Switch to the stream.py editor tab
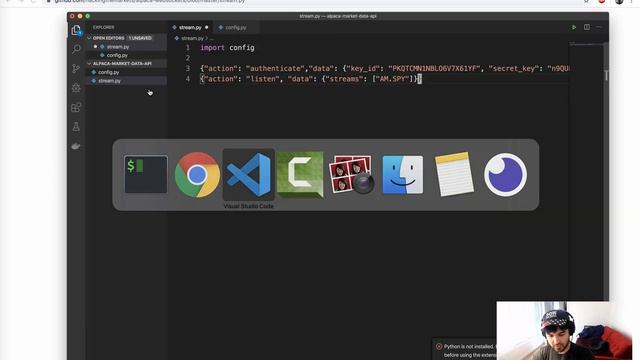Image resolution: width=640 pixels, height=360 pixels. point(190,27)
